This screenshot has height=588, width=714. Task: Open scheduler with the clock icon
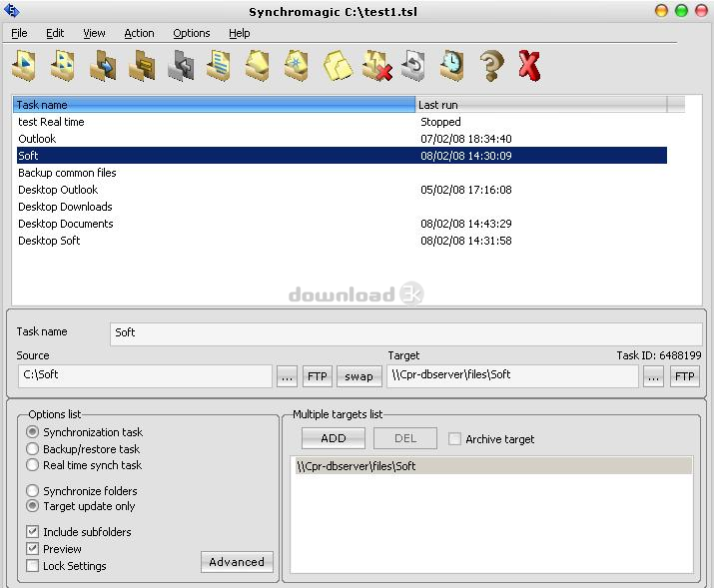(x=451, y=66)
